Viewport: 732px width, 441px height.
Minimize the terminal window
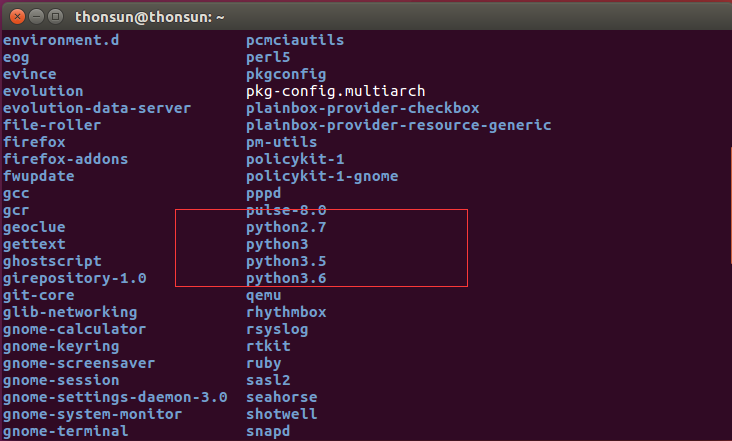(x=36, y=17)
